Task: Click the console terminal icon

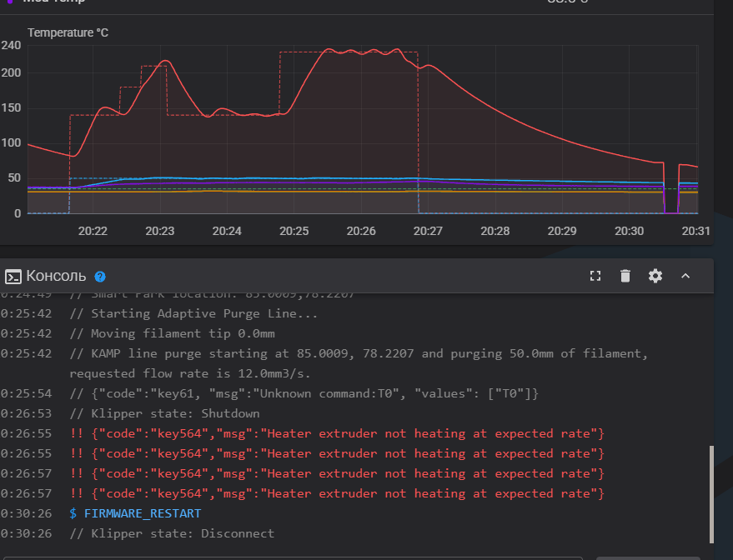Action: (13, 277)
